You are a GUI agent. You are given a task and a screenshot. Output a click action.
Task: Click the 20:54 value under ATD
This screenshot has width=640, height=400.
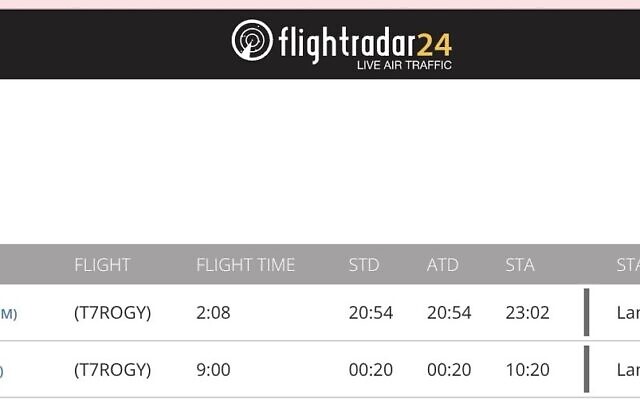click(449, 313)
